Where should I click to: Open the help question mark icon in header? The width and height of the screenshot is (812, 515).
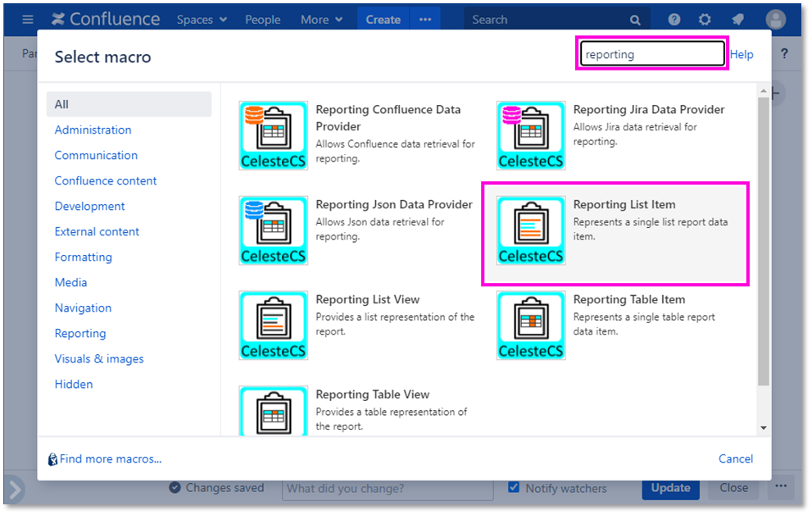tap(674, 20)
